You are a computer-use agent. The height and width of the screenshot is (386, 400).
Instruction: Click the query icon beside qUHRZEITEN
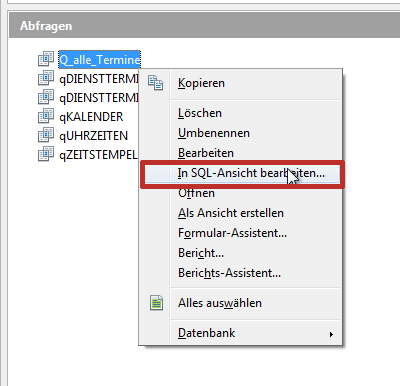46,135
